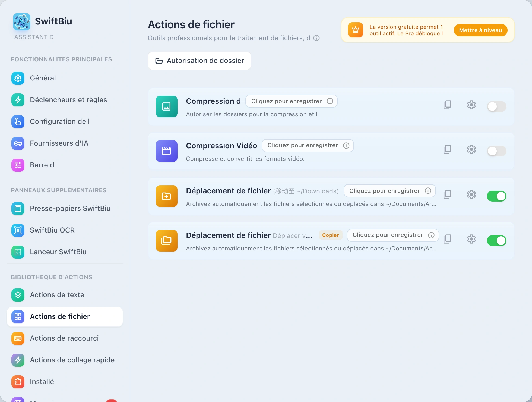This screenshot has height=402, width=532.
Task: Open the SwiftBiu OCR panel
Action: pos(65,230)
